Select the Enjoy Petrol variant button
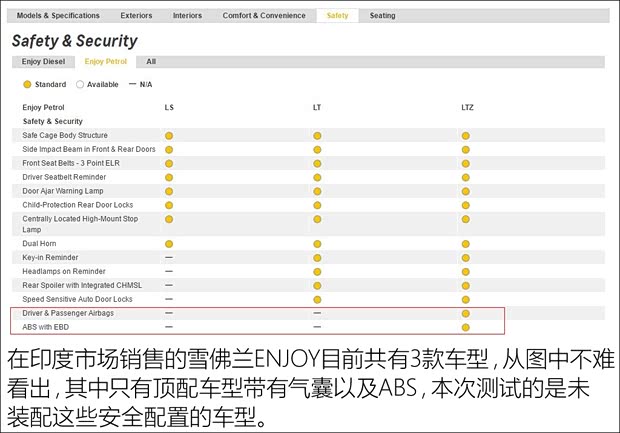 point(106,61)
